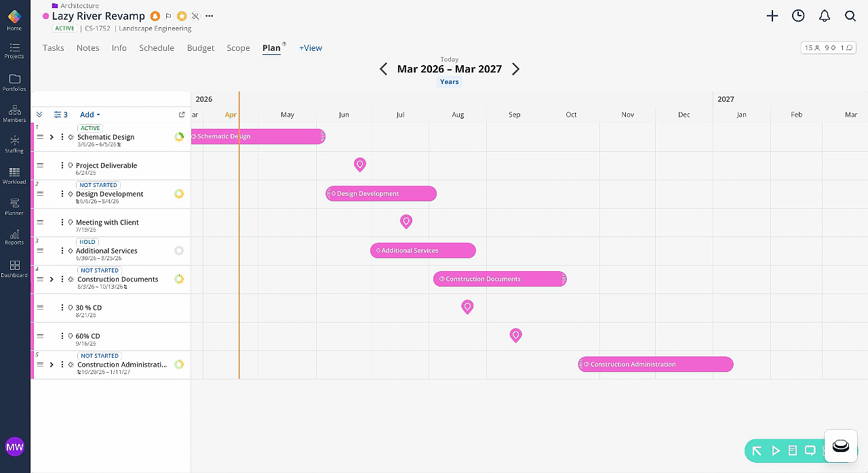Open the Years zoom selector
The width and height of the screenshot is (868, 473).
coord(449,81)
